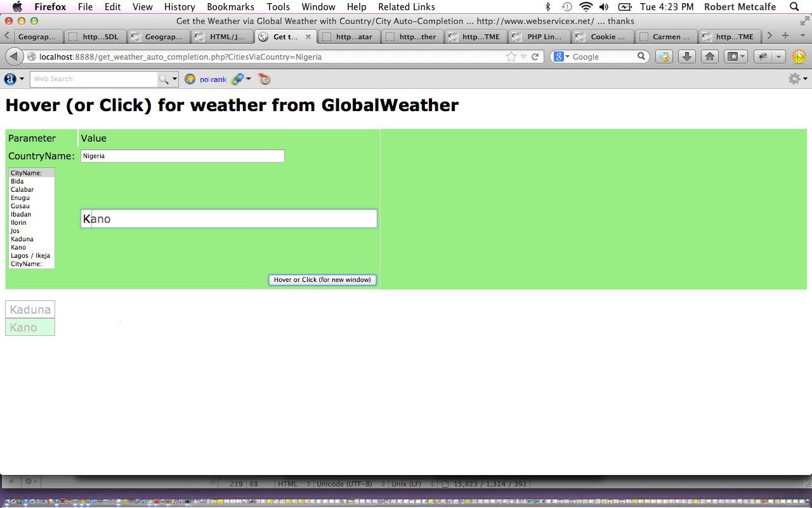Image resolution: width=812 pixels, height=508 pixels.
Task: Click 'Hover or Click (for new window)' button
Action: tap(322, 279)
